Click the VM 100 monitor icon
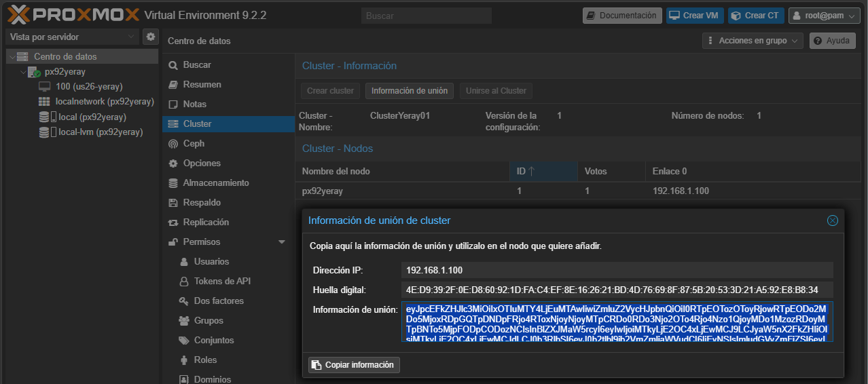Viewport: 868px width, 384px height. [x=45, y=86]
